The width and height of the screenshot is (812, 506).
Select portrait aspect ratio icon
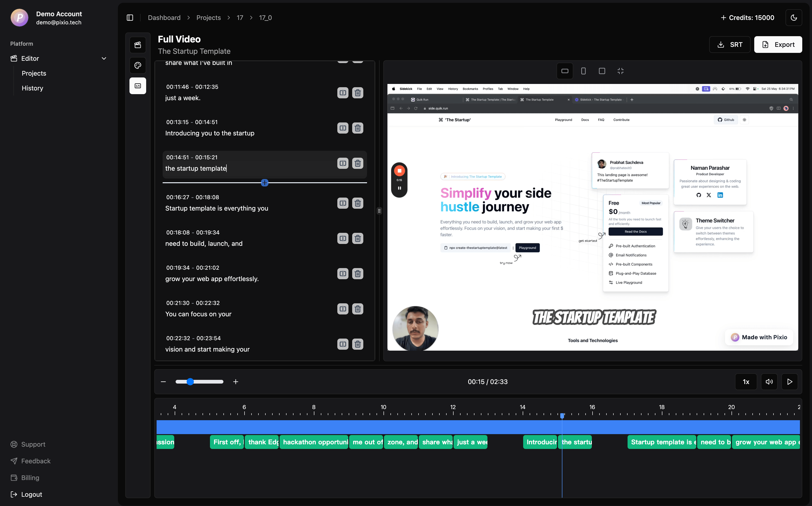(583, 71)
